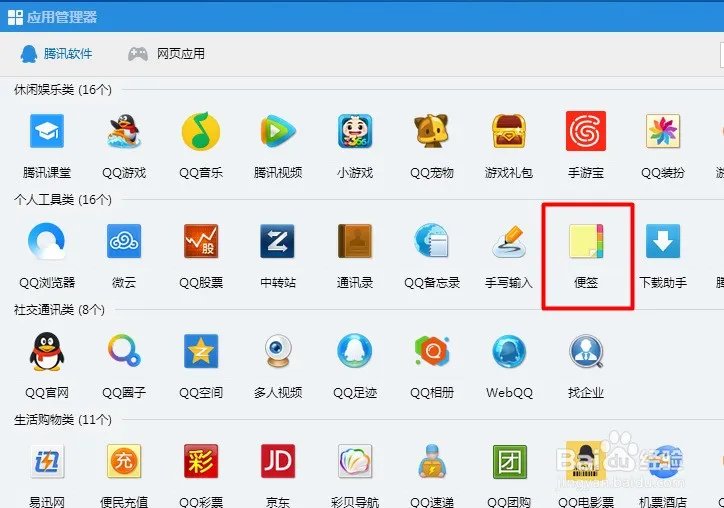This screenshot has height=508, width=724.
Task: Open QQ装扮 pinwheel icon
Action: [663, 131]
